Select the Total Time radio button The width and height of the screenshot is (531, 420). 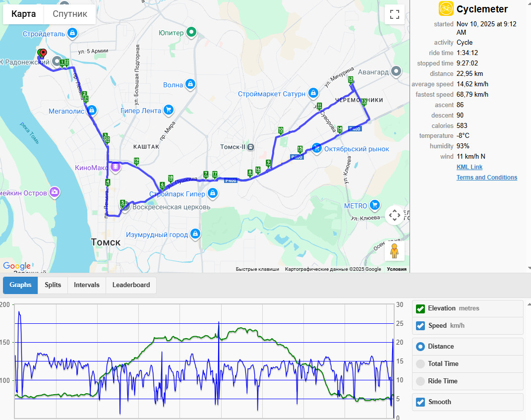click(420, 364)
